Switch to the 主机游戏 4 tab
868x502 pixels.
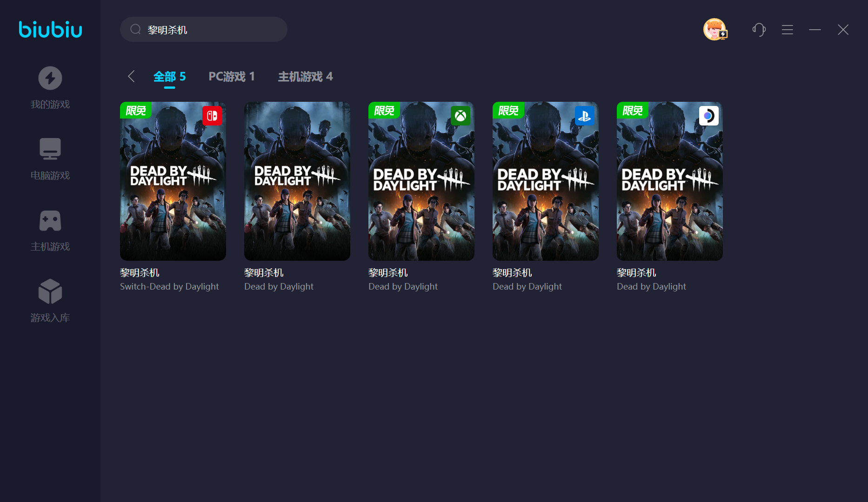click(305, 76)
